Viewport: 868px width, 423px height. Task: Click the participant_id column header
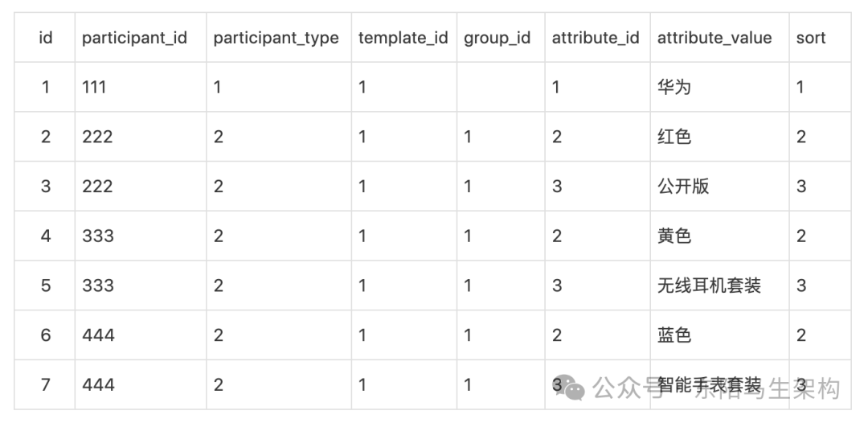pyautogui.click(x=134, y=38)
